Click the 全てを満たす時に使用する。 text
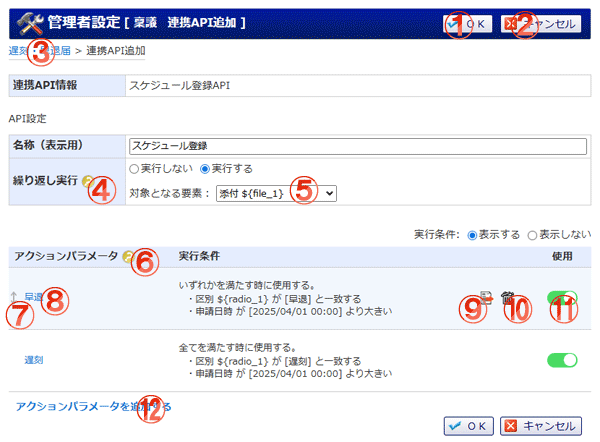This screenshot has width=600, height=442. (238, 348)
